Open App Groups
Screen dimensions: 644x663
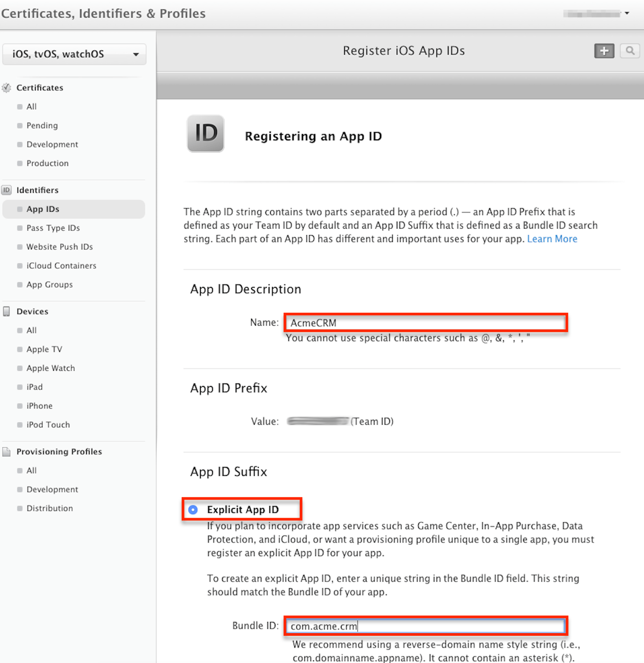click(x=49, y=285)
